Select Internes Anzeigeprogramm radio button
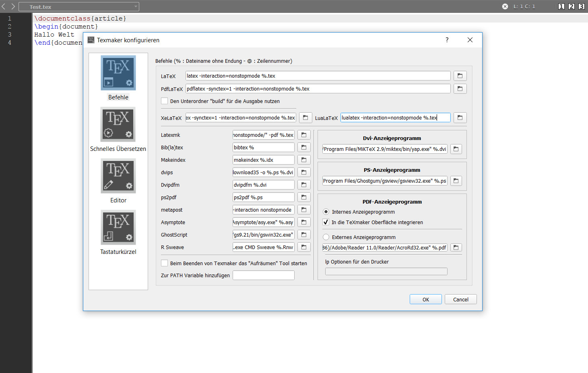Viewport: 588px width, 373px height. click(x=326, y=212)
